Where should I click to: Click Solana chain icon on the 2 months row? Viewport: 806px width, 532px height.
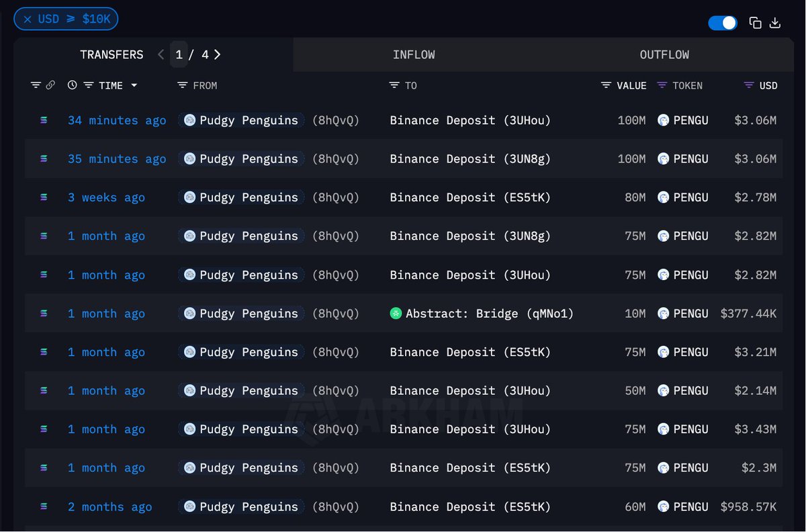point(44,506)
